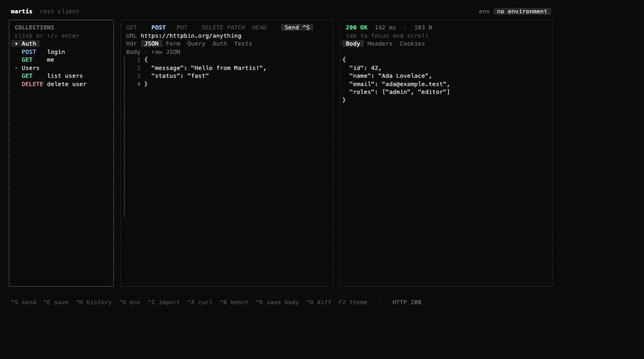This screenshot has height=359, width=644.
Task: Show response Body tab
Action: [353, 44]
